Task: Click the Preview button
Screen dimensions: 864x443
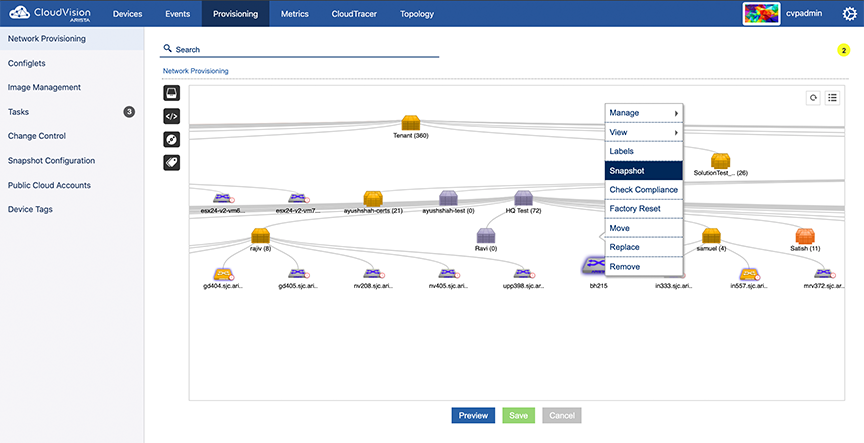Action: coord(473,415)
